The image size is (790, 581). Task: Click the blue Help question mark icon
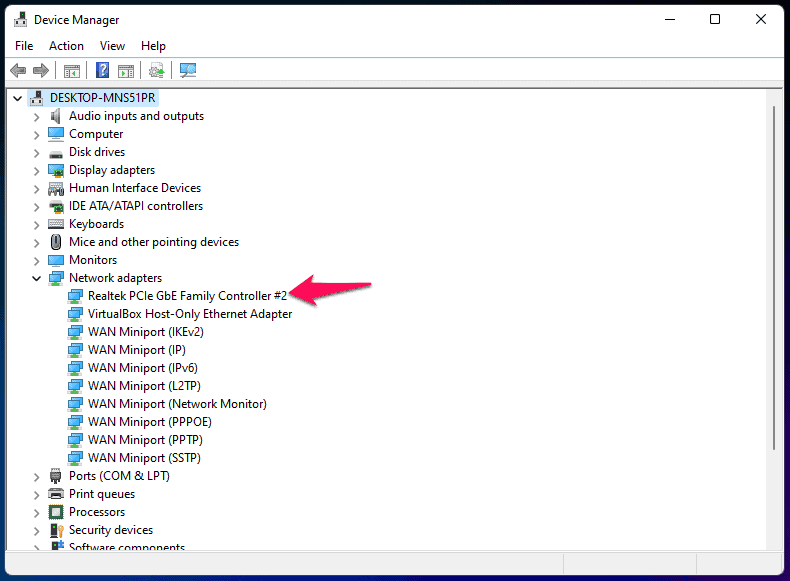coord(102,71)
